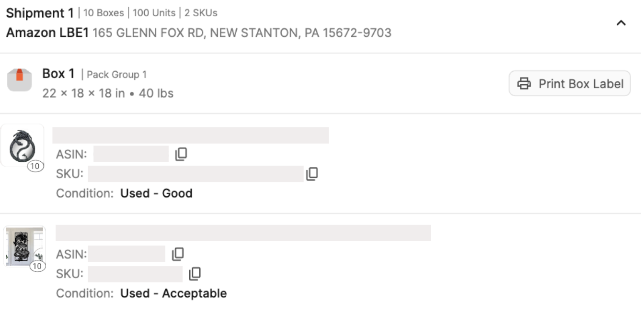Click the redacted title of the first product
Image resolution: width=644 pixels, height=313 pixels.
191,135
